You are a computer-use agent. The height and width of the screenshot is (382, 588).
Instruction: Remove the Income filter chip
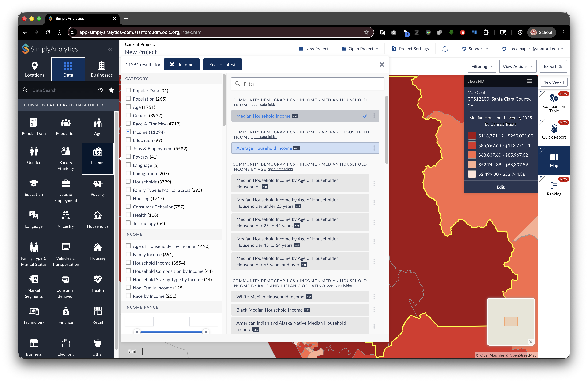[172, 64]
